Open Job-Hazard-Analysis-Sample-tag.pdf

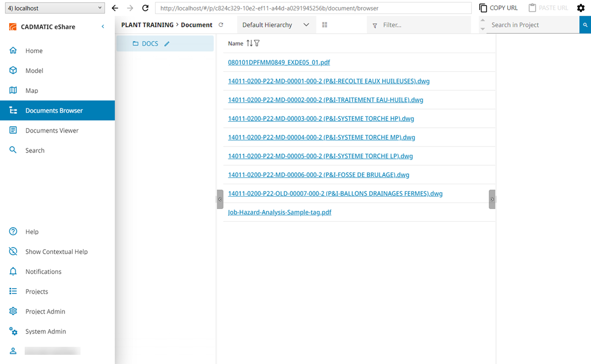pos(280,213)
